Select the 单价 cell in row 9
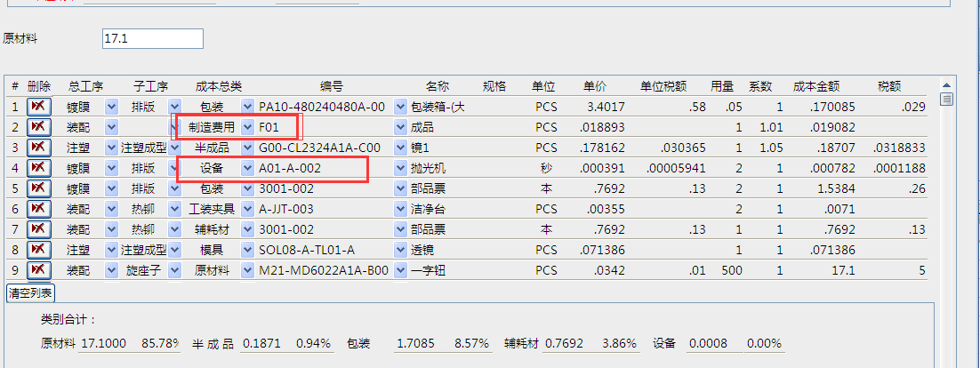 597,270
